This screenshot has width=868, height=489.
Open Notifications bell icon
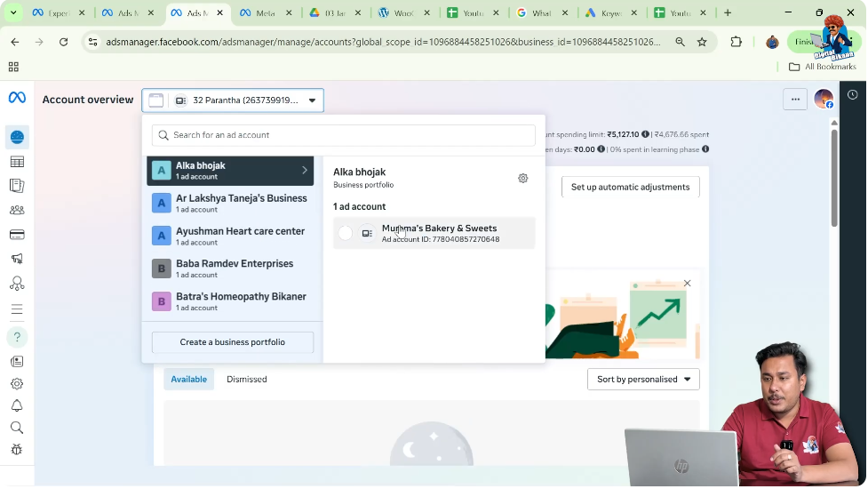point(17,406)
